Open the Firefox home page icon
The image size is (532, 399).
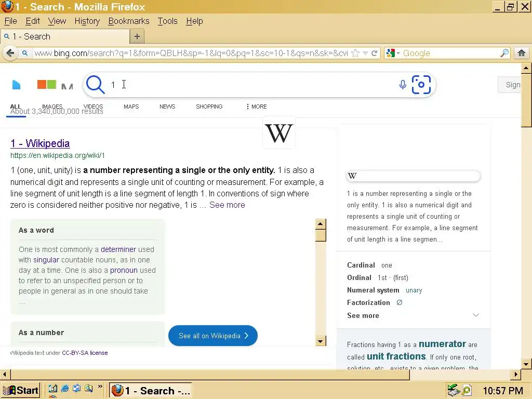(522, 53)
